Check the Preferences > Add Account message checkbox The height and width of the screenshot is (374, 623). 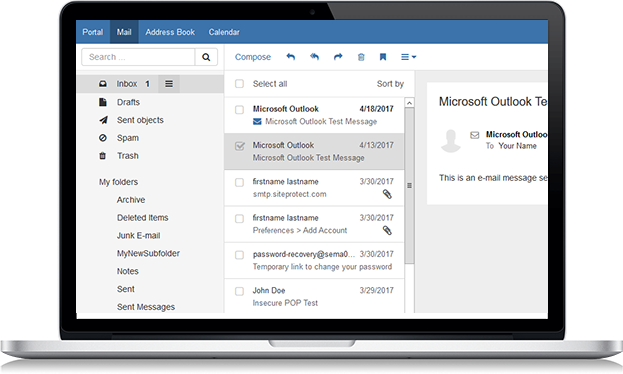239,219
